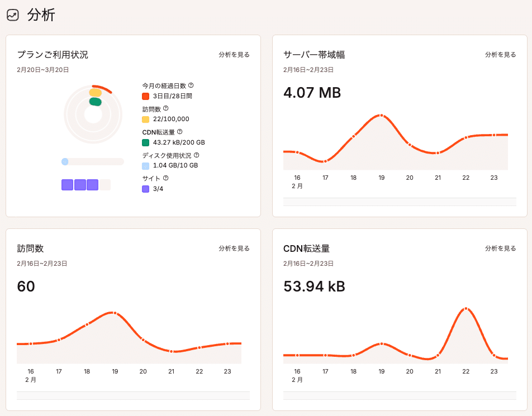The image size is (532, 416).
Task: Select the February 19 peak point in サーバー帯域幅 chart
Action: 382,113
